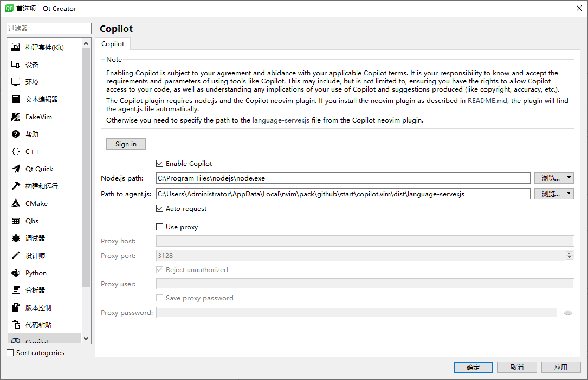This screenshot has height=380, width=588.
Task: Expand the agent.js path 浏览 dropdown arrow
Action: (x=568, y=194)
